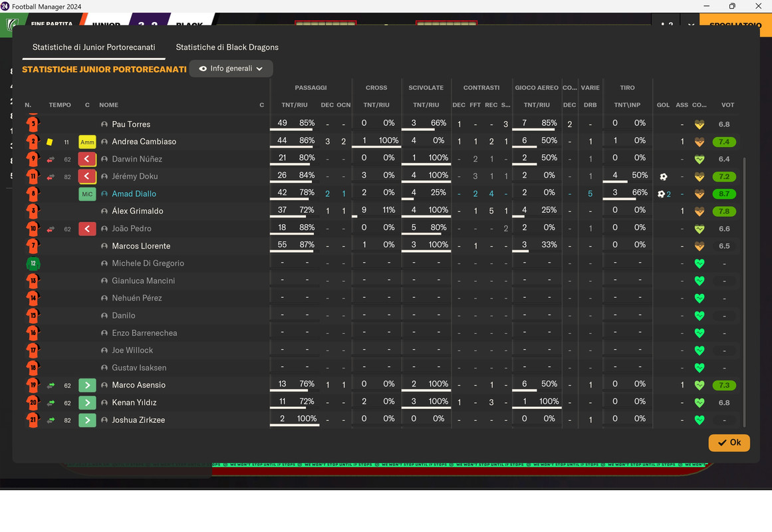772x532 pixels.
Task: Click shirt number 21 icon for Joshua Zirkzee
Action: point(33,420)
